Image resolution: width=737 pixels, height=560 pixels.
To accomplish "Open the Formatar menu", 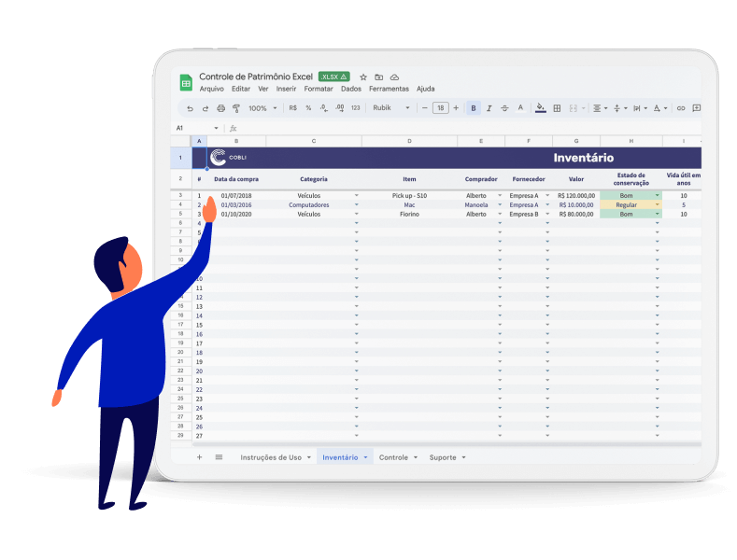I will pos(319,89).
